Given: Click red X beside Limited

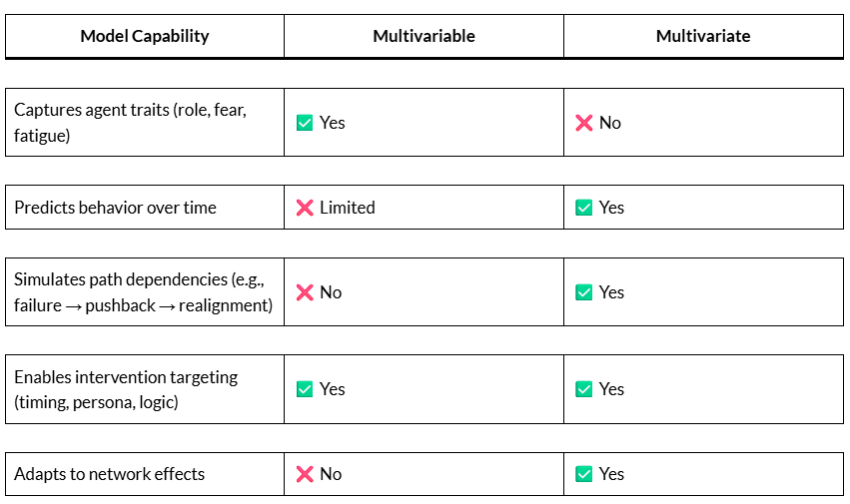Looking at the screenshot, I should coord(305,208).
